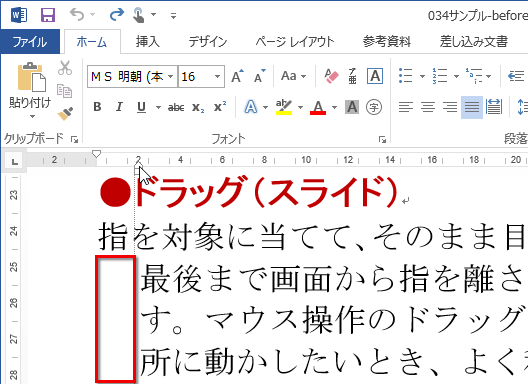Expand the font name dropdown arrow
528x384 pixels.
(171, 77)
